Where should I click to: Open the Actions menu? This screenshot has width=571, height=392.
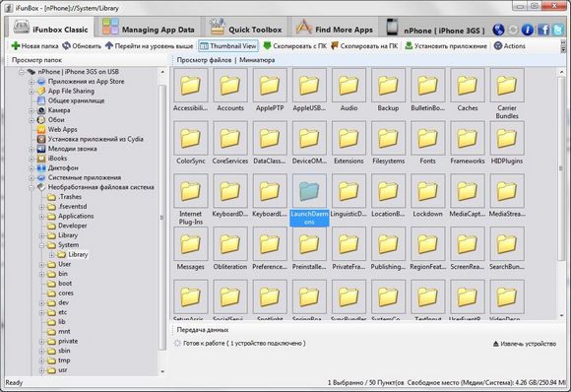[510, 46]
